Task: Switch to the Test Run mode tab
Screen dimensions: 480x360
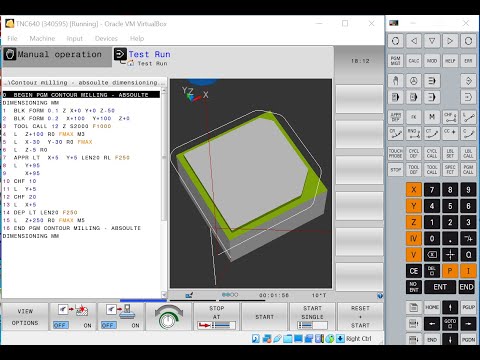Action: tap(149, 54)
